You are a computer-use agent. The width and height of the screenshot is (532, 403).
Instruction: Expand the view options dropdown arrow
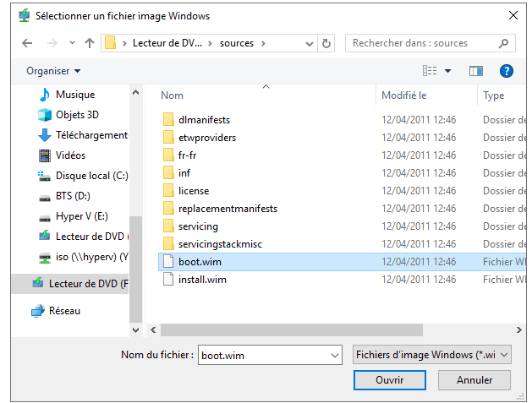tap(448, 71)
